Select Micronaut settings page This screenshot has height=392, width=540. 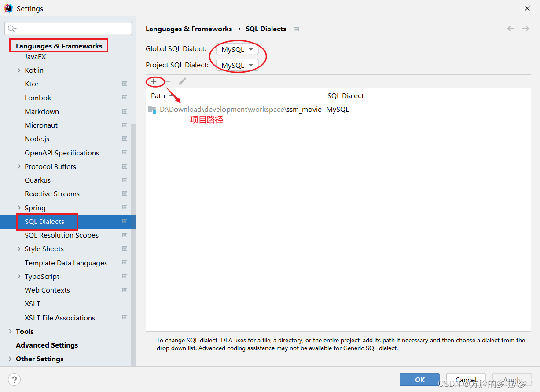[41, 125]
